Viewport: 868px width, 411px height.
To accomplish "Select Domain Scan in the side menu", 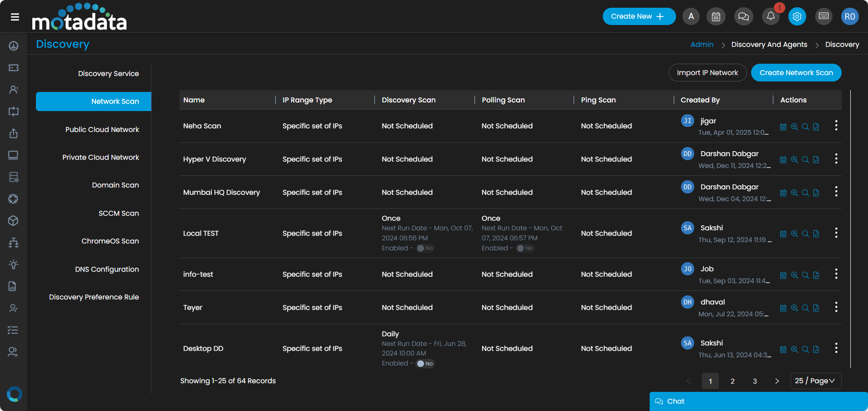I will (115, 185).
